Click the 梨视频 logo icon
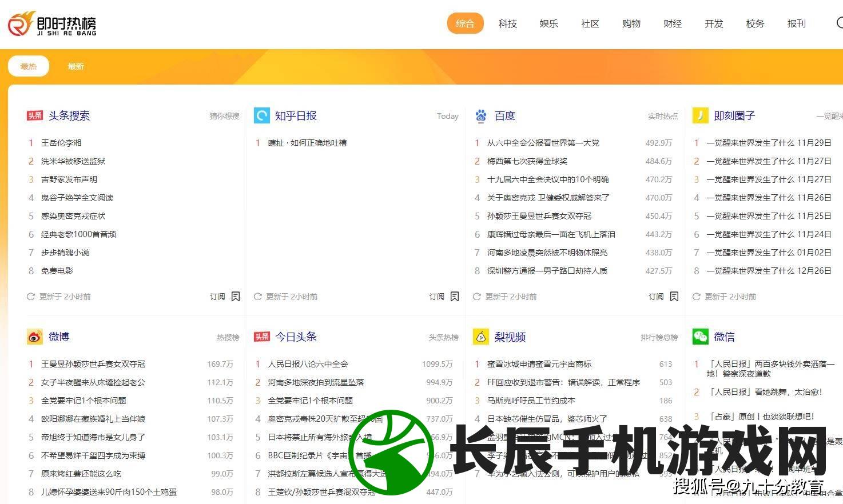The image size is (843, 504). 481,337
